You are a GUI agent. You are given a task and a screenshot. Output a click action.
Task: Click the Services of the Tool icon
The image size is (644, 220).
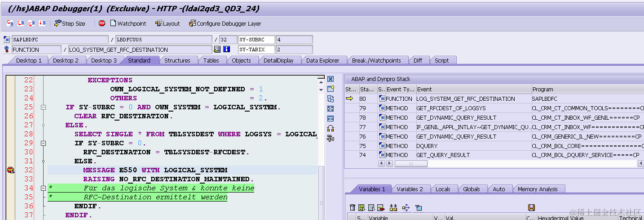pyautogui.click(x=331, y=128)
